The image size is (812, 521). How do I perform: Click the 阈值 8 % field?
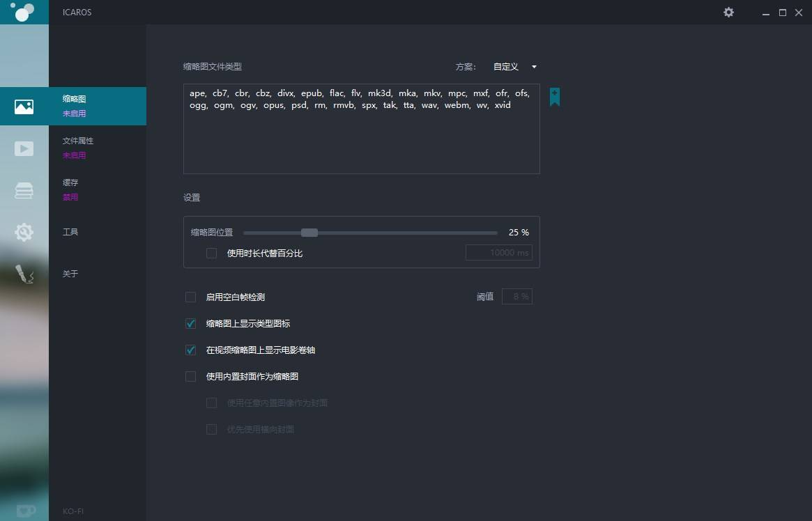tap(516, 297)
